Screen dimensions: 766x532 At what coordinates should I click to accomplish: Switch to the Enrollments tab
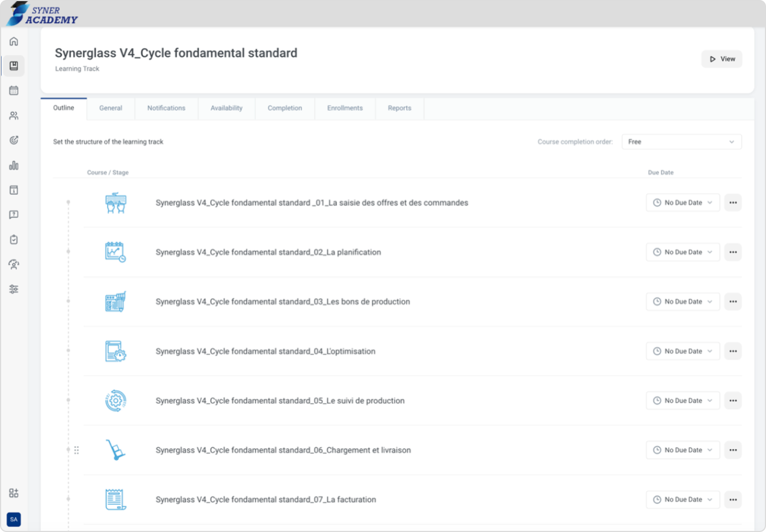[x=345, y=108]
